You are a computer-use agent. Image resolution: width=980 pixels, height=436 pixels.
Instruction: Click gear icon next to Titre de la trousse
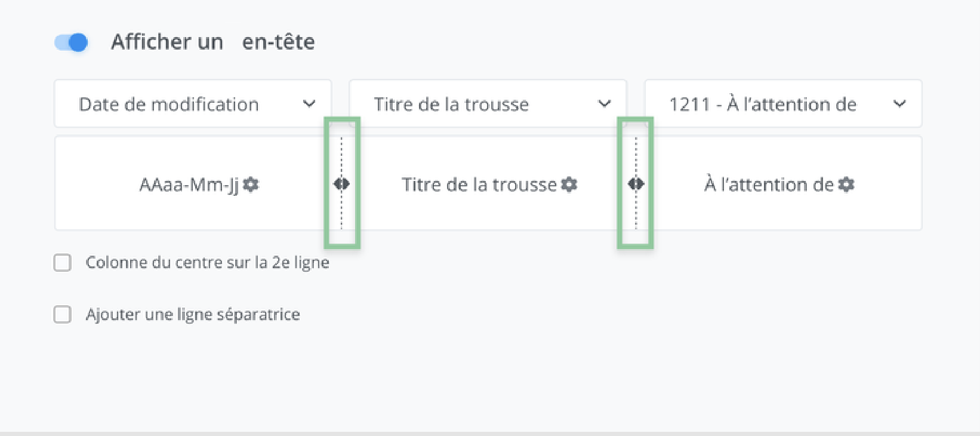click(570, 185)
